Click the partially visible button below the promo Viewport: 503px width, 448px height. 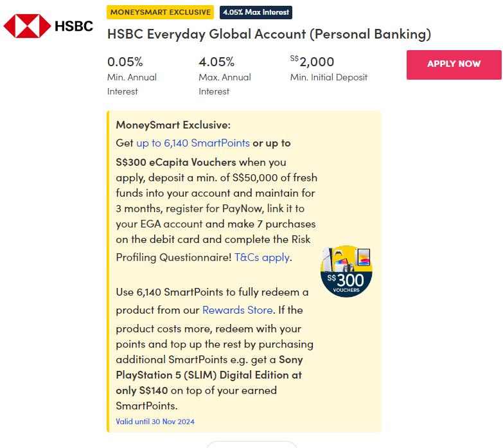[251, 444]
